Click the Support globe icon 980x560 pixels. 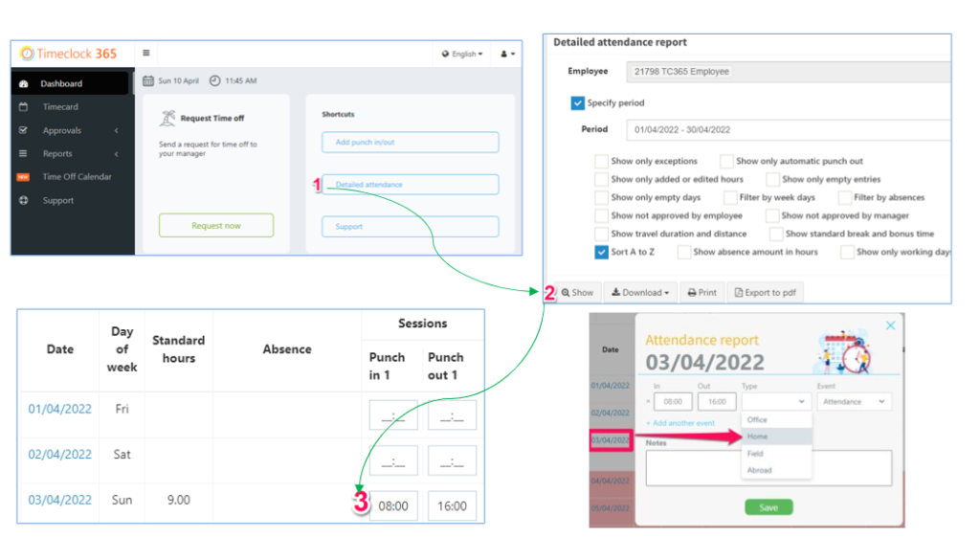click(x=24, y=200)
